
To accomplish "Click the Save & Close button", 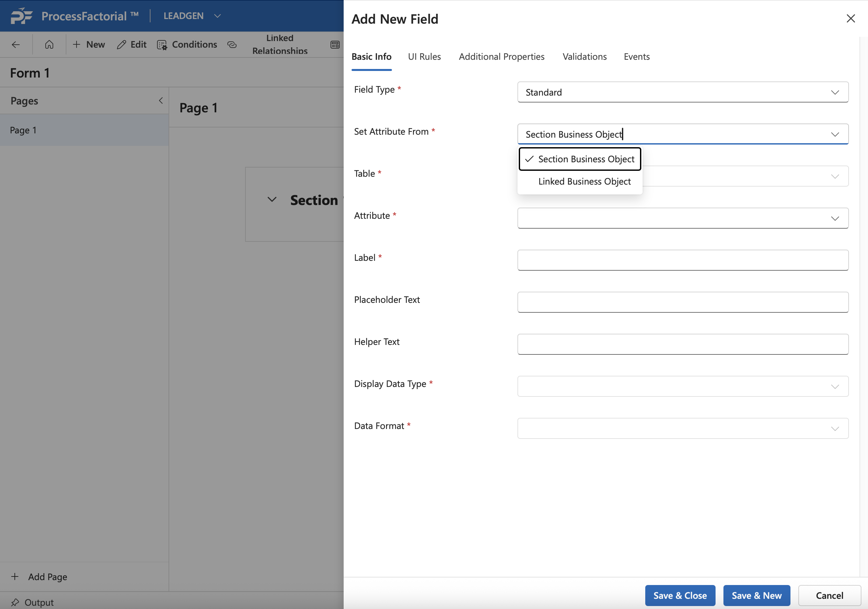I will point(680,595).
